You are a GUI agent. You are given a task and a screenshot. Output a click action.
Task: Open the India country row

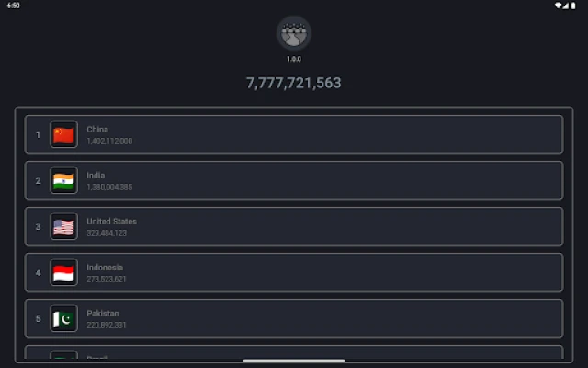294,180
